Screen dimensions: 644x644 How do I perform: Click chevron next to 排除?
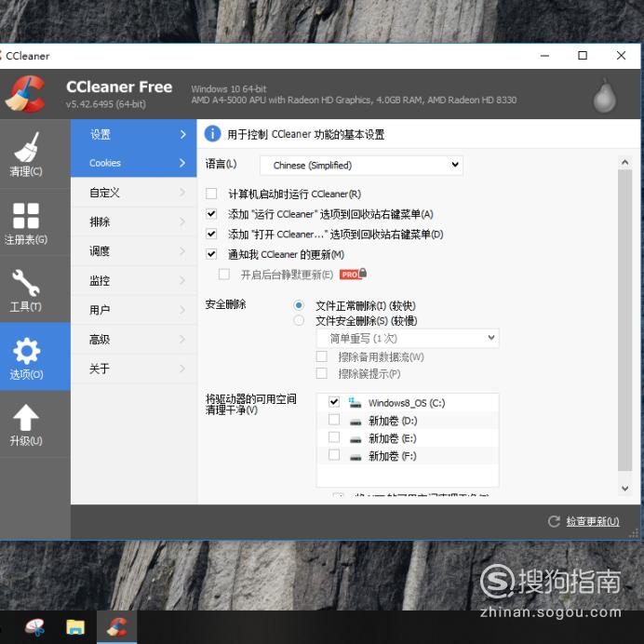[x=183, y=221]
